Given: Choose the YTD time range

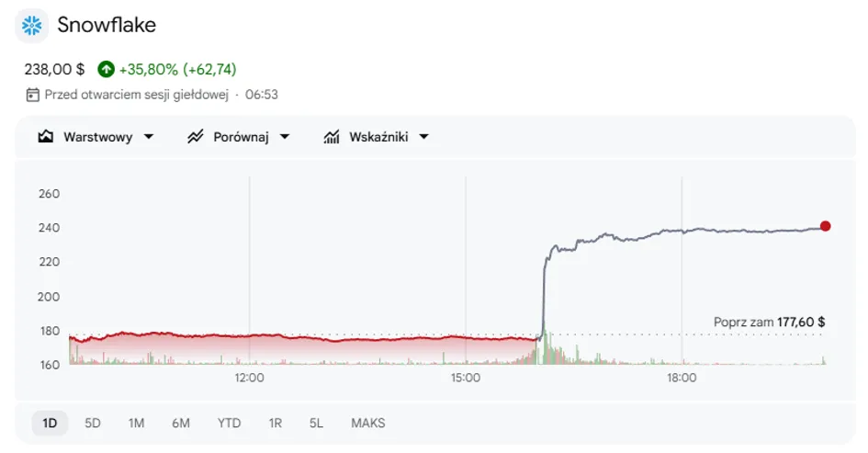Looking at the screenshot, I should click(x=229, y=423).
